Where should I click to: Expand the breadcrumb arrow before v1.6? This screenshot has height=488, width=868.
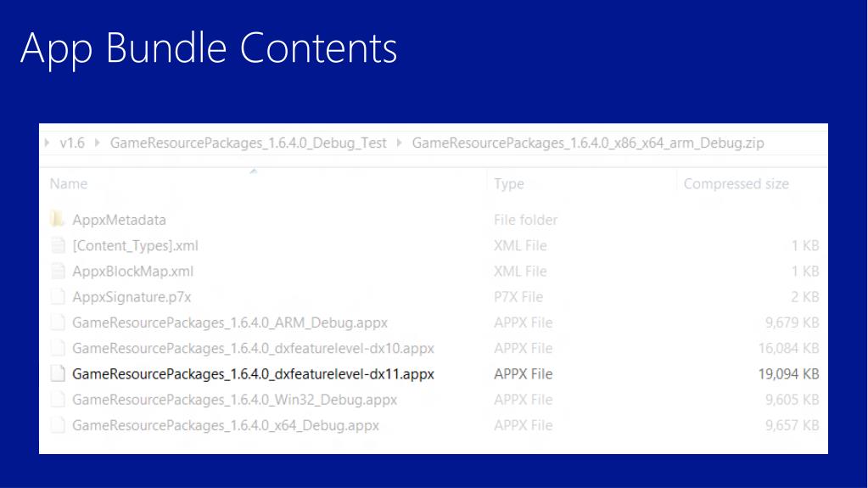pyautogui.click(x=47, y=143)
